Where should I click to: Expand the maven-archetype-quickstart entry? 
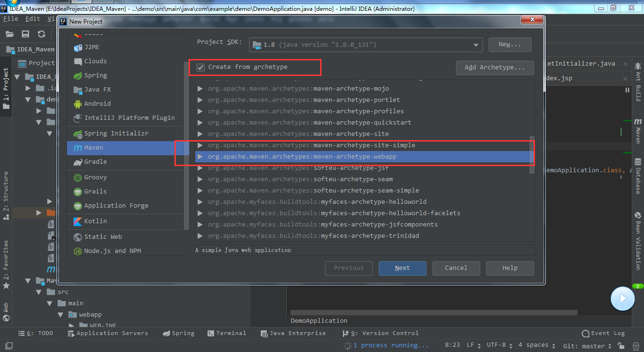tap(200, 123)
